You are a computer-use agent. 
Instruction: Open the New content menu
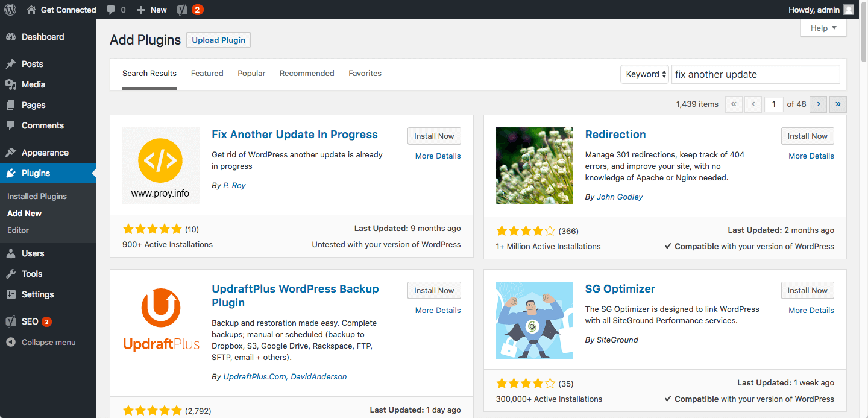point(152,10)
